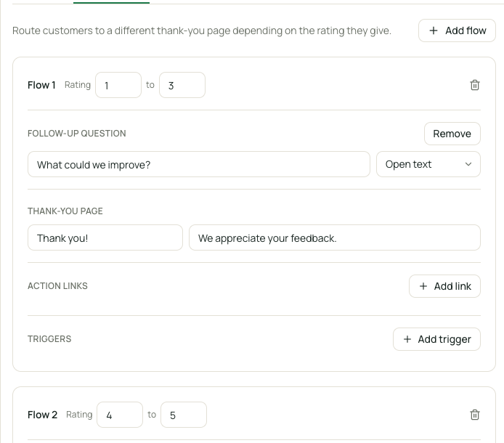
Task: Click the Add flow button
Action: click(x=457, y=31)
